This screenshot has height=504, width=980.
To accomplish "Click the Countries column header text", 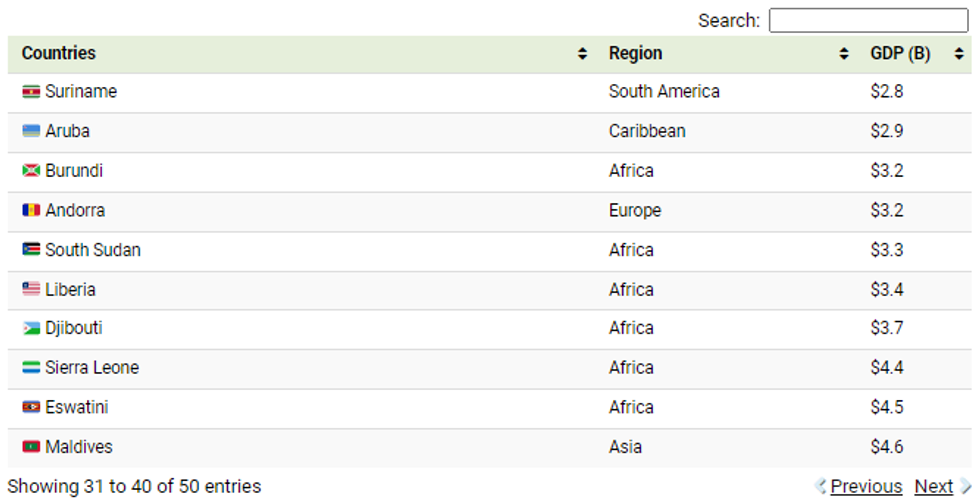I will [x=59, y=53].
